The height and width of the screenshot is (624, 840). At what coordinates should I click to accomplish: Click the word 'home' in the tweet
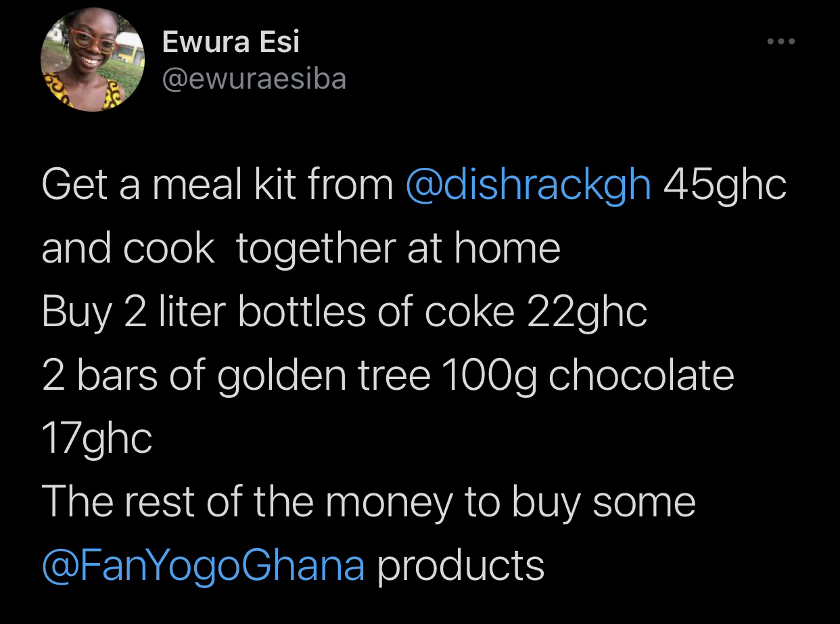click(x=507, y=248)
